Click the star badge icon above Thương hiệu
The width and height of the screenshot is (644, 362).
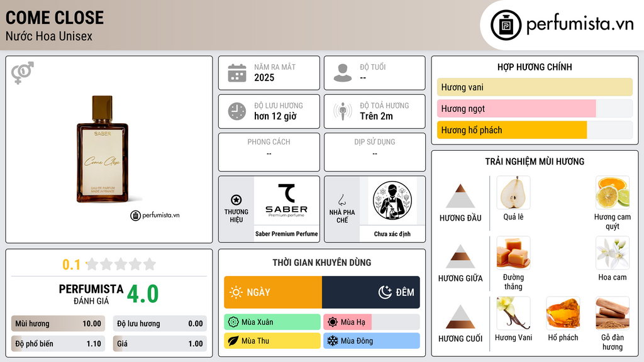tap(236, 200)
